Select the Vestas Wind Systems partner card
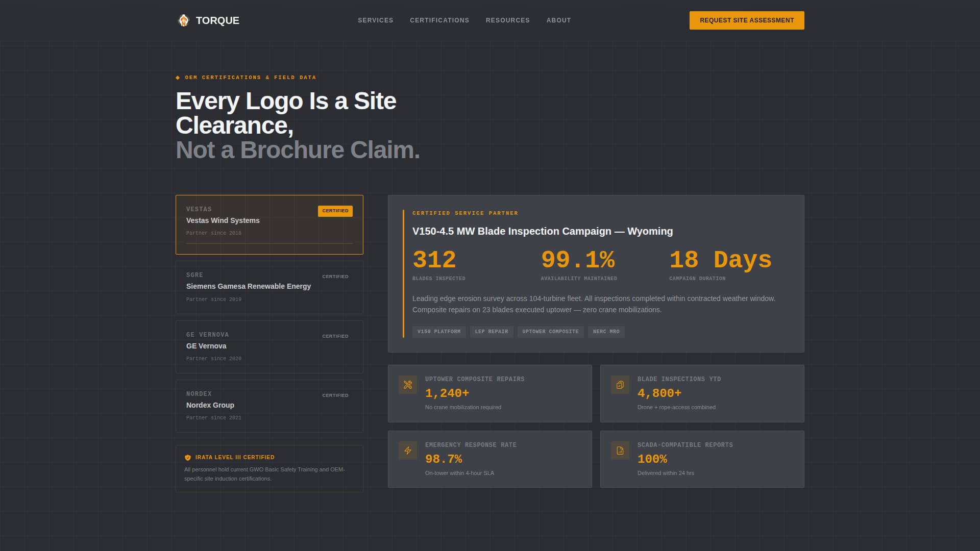980x551 pixels. pos(269,224)
